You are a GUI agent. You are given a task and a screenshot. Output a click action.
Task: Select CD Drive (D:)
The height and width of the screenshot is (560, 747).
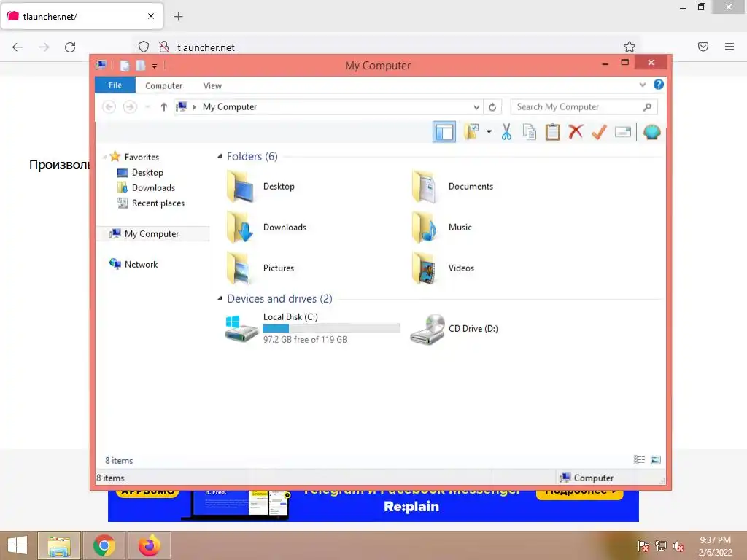(x=454, y=329)
